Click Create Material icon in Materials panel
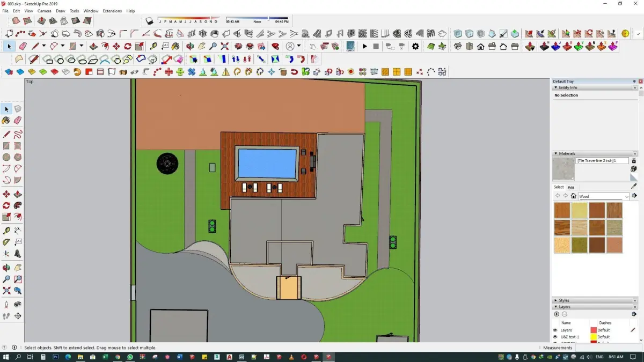The height and width of the screenshot is (362, 644). (x=634, y=168)
